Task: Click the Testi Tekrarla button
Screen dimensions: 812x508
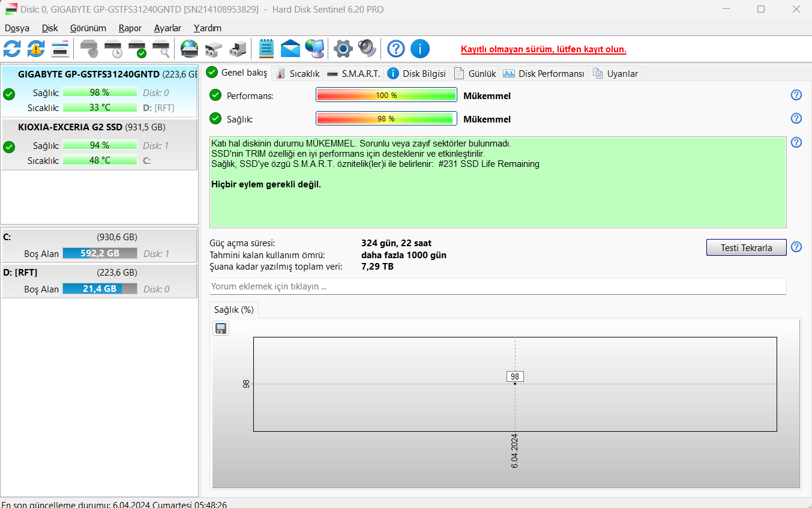Action: 746,247
